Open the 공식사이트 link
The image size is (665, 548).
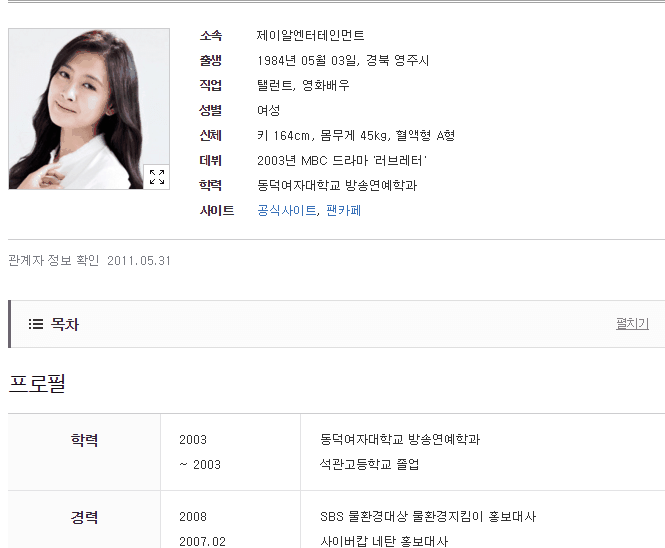[287, 210]
